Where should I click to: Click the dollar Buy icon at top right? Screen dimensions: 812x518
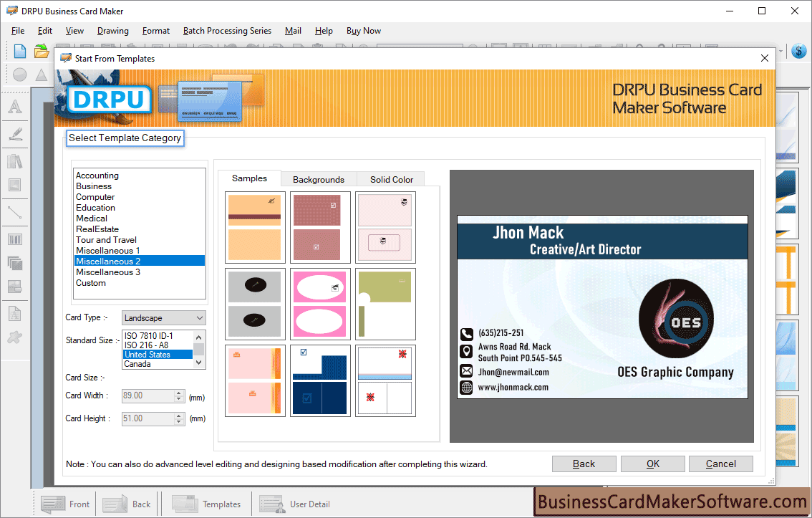pyautogui.click(x=799, y=52)
